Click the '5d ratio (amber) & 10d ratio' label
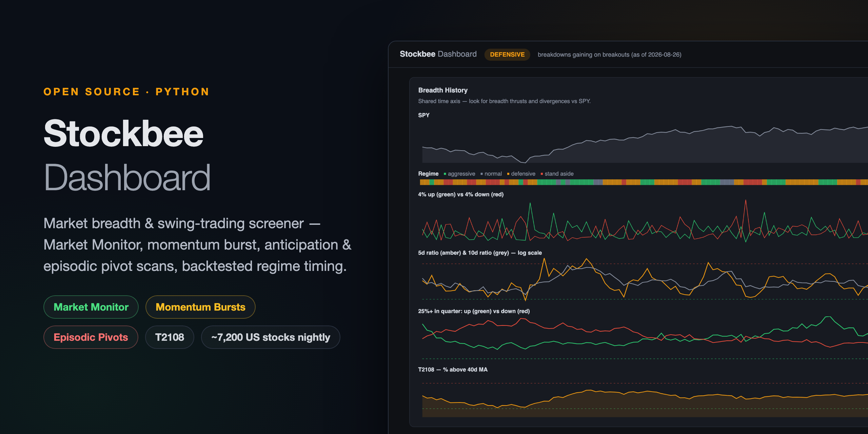The height and width of the screenshot is (434, 868). pyautogui.click(x=480, y=253)
